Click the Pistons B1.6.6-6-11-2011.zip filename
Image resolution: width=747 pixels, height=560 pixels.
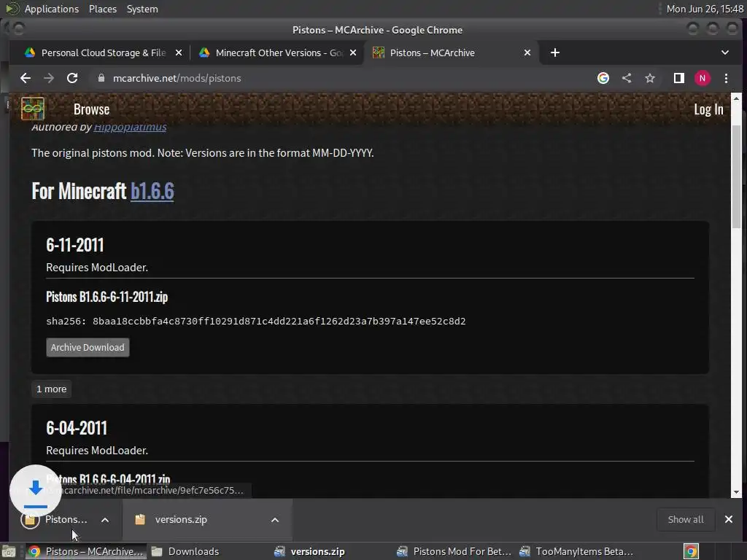[x=107, y=297]
